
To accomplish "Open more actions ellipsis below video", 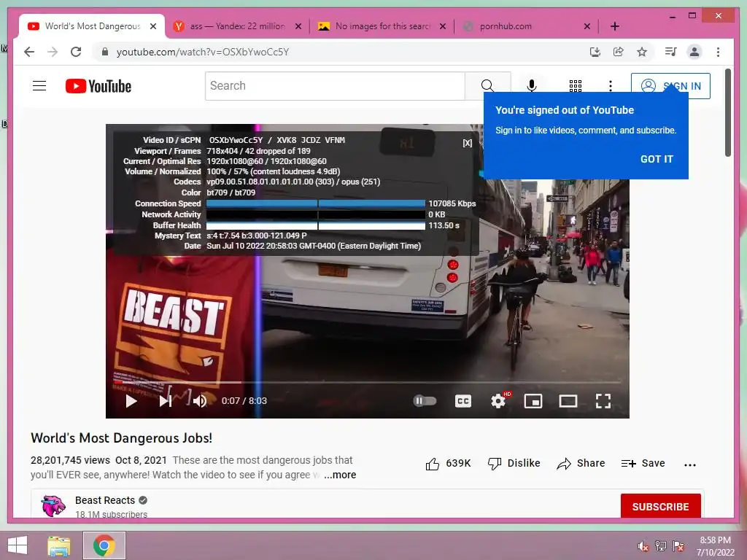I will [690, 464].
